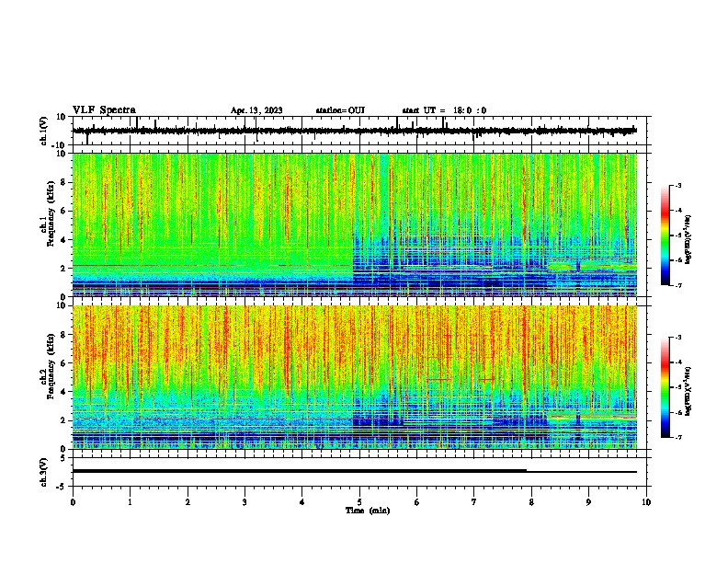Click the ch.1 voltage waveform trace panel
Screen dimensions: 728x563
[x=359, y=131]
